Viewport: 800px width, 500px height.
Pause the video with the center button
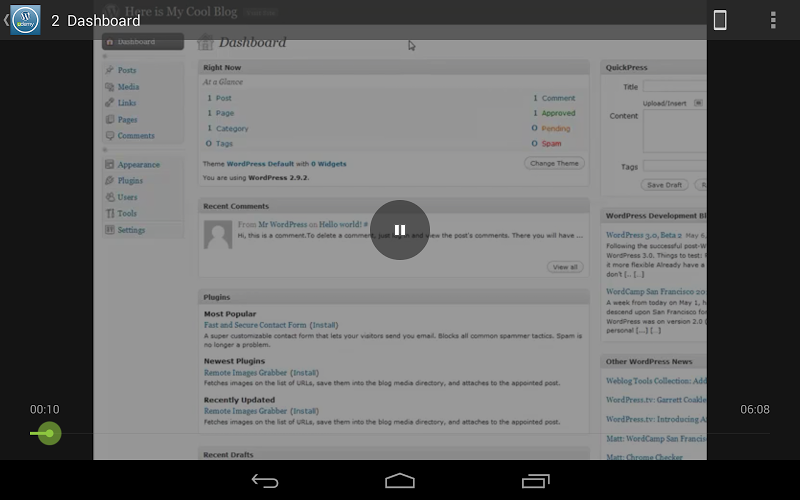point(400,230)
